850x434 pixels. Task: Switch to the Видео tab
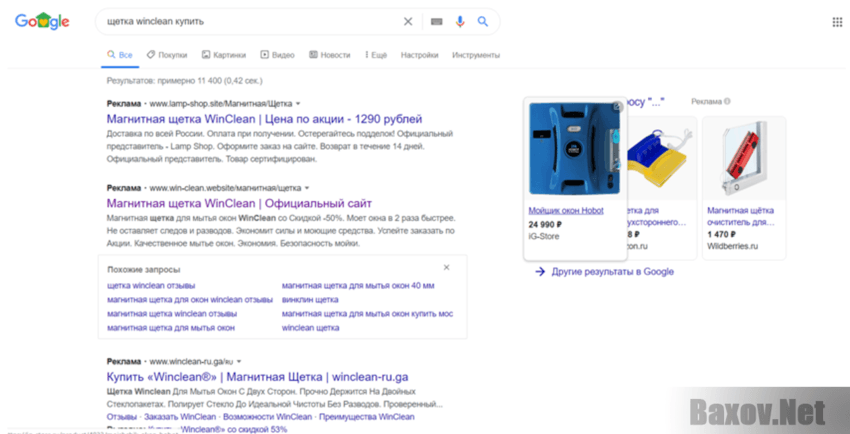(278, 55)
